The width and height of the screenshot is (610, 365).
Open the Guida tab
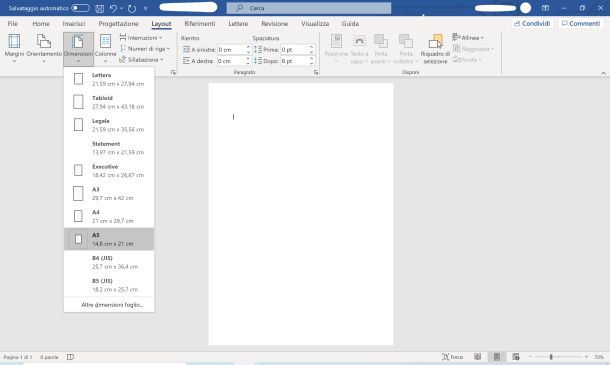[350, 24]
